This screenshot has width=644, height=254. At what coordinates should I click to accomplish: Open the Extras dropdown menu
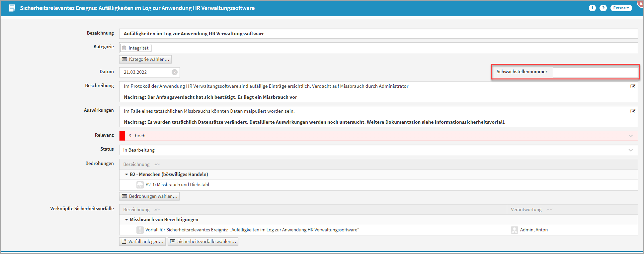coord(621,8)
